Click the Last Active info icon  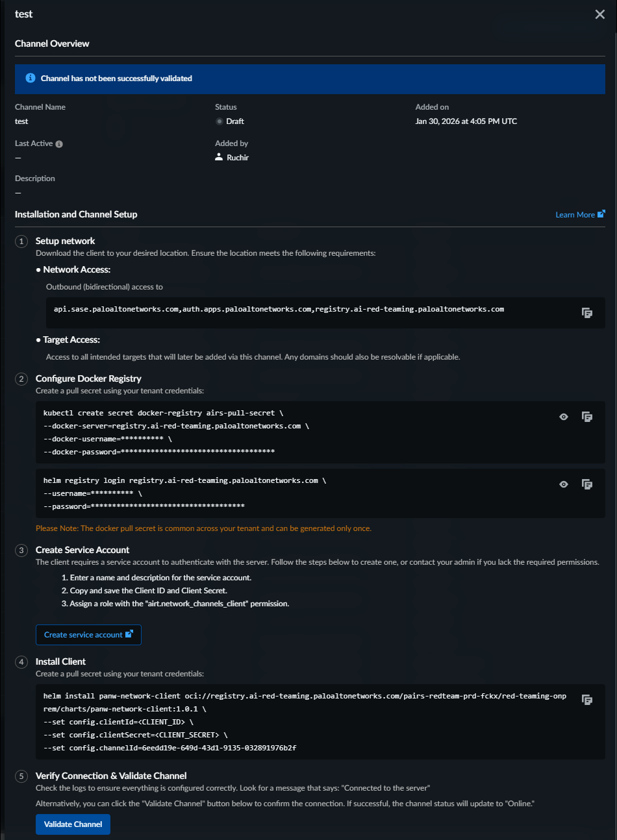coord(59,144)
